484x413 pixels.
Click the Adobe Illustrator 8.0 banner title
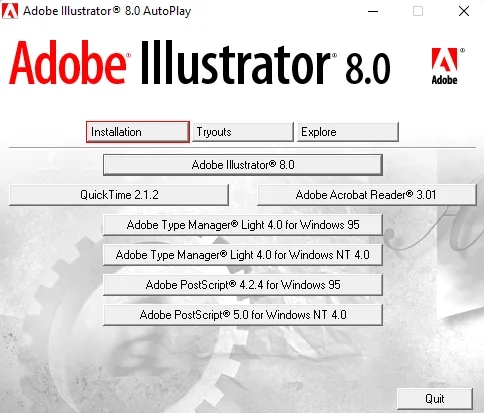point(199,63)
